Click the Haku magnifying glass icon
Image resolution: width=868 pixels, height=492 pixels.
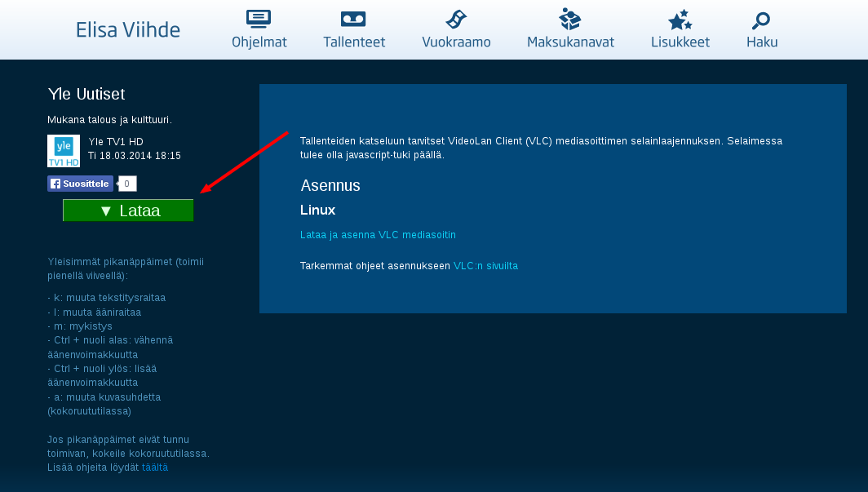pyautogui.click(x=761, y=21)
